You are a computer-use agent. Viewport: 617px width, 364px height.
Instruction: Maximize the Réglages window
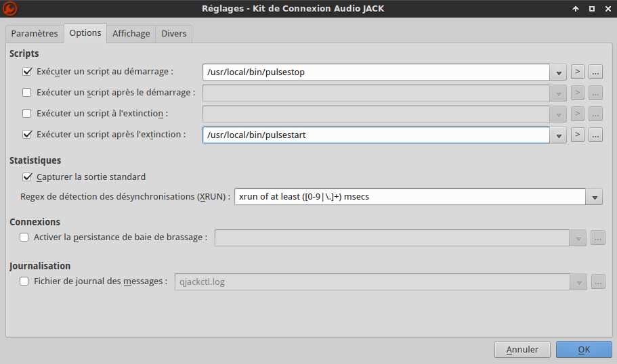(x=591, y=9)
